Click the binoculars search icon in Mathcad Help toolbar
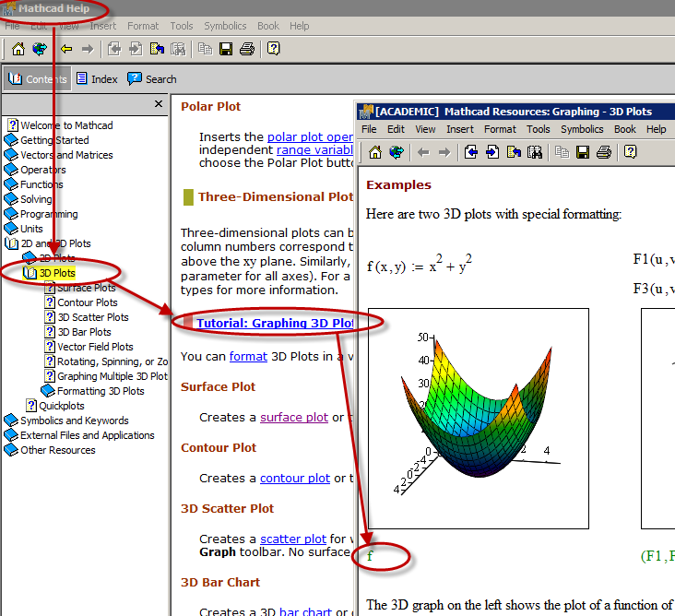 [178, 49]
